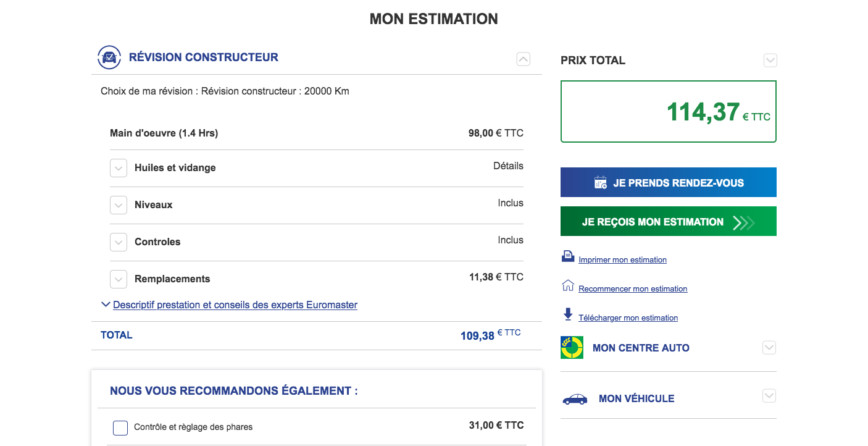Click the 11,38 € TTC Remplacements price
This screenshot has height=446, width=868.
click(496, 277)
